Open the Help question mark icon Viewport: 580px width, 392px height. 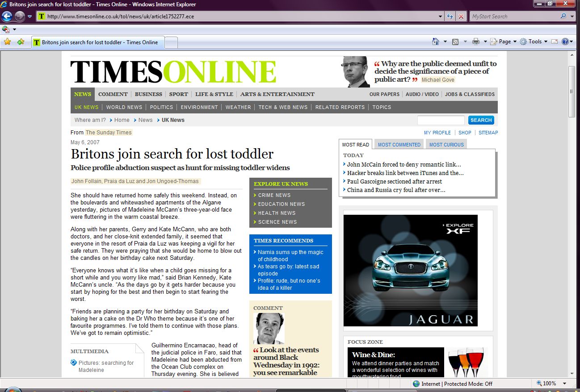point(565,42)
